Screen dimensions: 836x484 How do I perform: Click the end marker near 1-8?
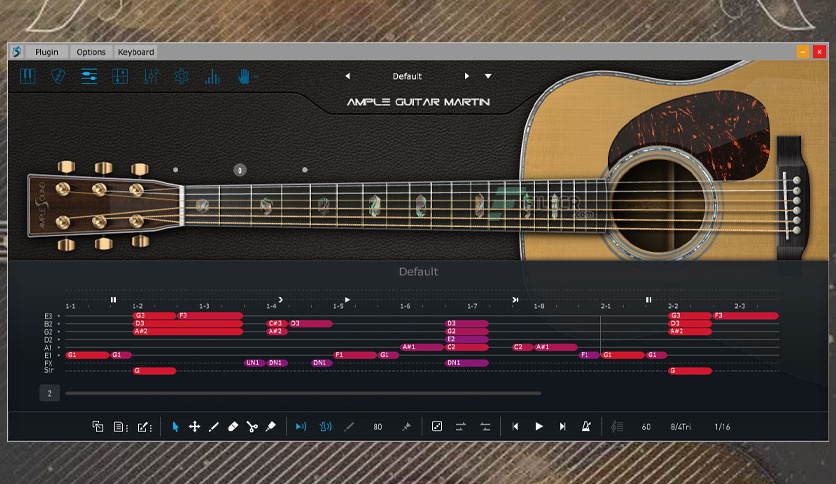point(515,300)
